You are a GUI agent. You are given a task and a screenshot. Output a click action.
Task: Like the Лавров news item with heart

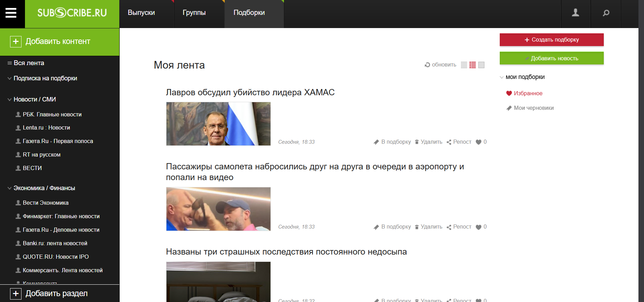(x=479, y=142)
